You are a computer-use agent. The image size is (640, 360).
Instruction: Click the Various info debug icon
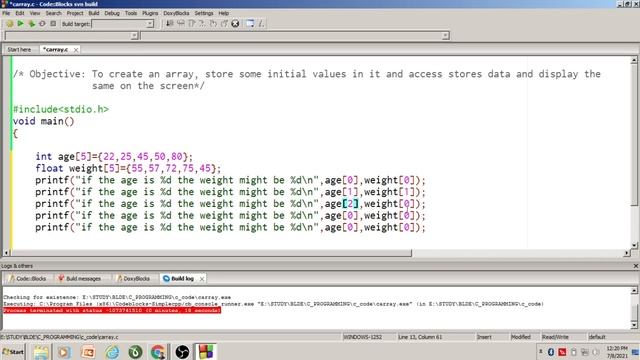[x=261, y=24]
